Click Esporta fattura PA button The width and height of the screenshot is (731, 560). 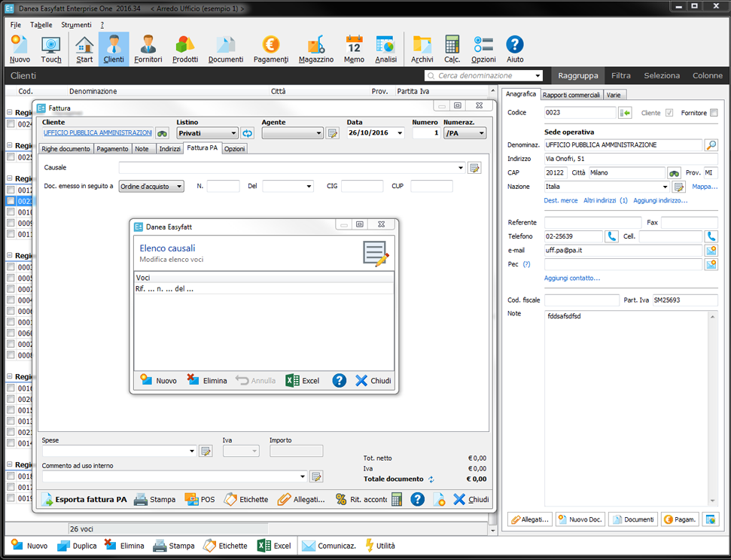[84, 499]
